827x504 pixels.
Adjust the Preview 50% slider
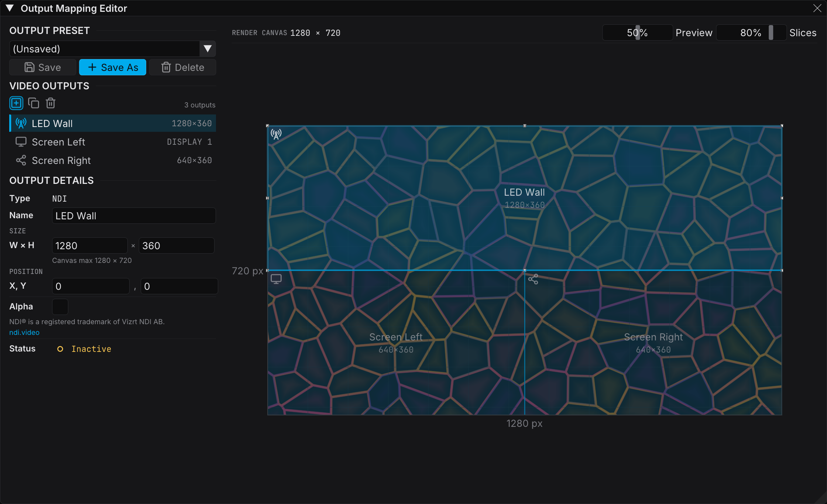[x=638, y=32]
